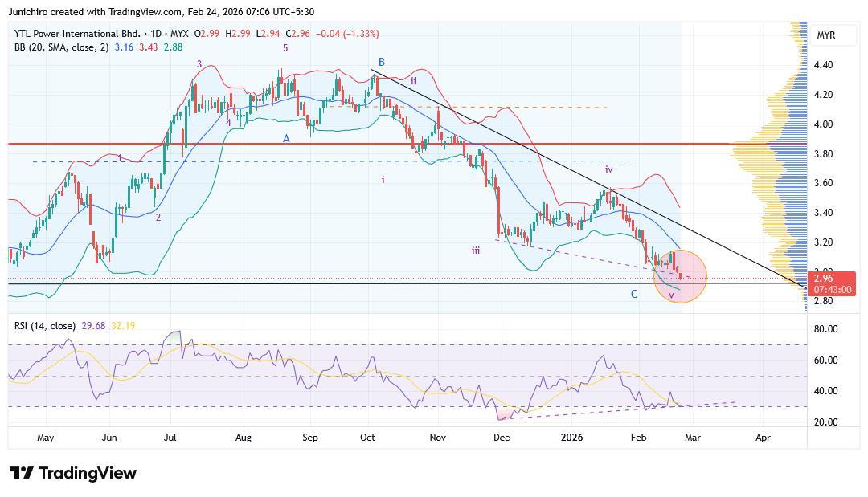Click the RSI value 29.68

click(x=93, y=326)
